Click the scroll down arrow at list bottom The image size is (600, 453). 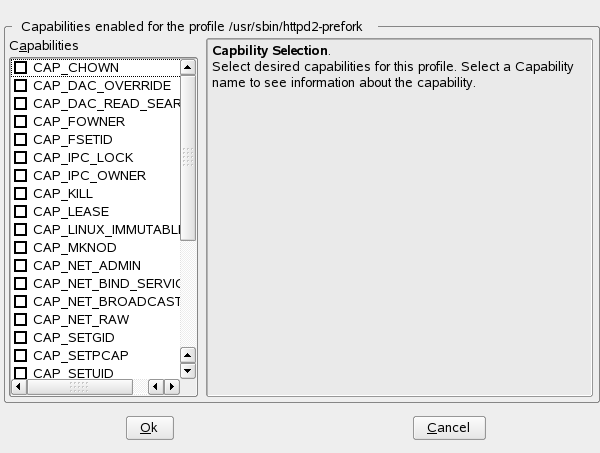pyautogui.click(x=187, y=372)
